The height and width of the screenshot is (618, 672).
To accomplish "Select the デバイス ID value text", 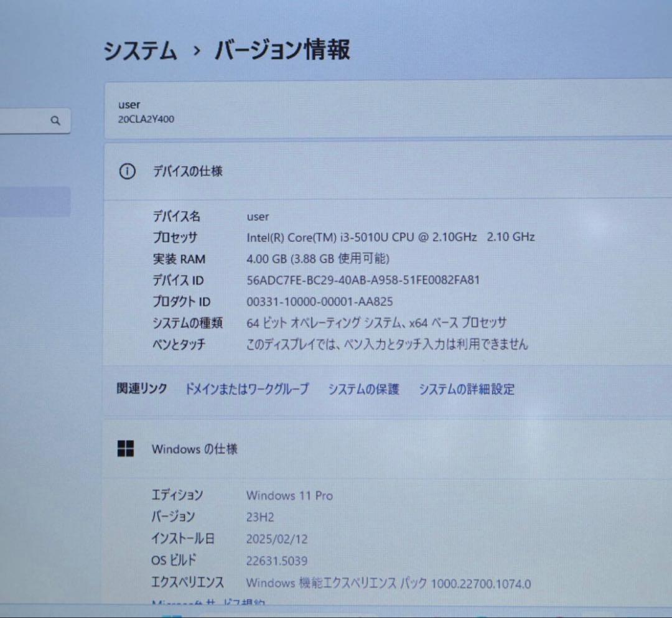I will point(363,280).
